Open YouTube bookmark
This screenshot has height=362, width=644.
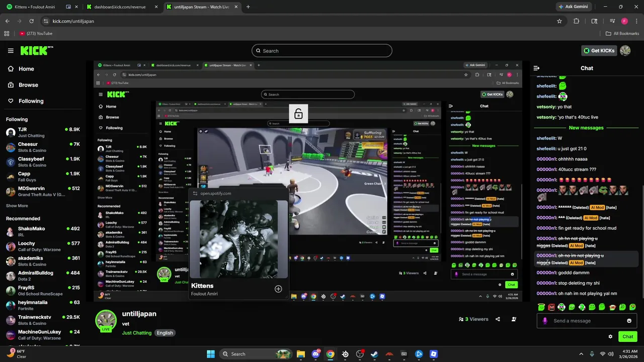pyautogui.click(x=36, y=33)
